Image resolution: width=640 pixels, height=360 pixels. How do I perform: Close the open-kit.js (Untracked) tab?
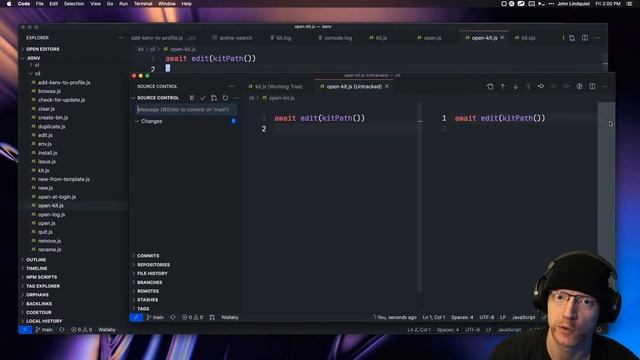(x=387, y=87)
